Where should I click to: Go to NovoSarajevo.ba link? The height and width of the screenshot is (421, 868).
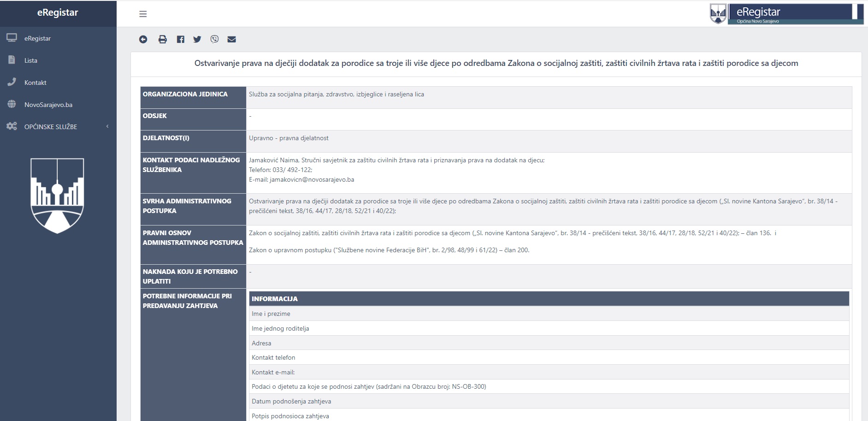[48, 105]
